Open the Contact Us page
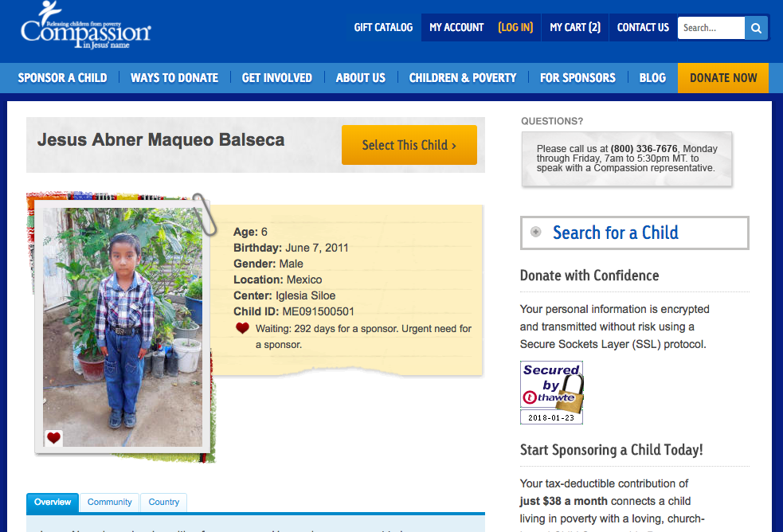The width and height of the screenshot is (783, 532). [x=643, y=28]
